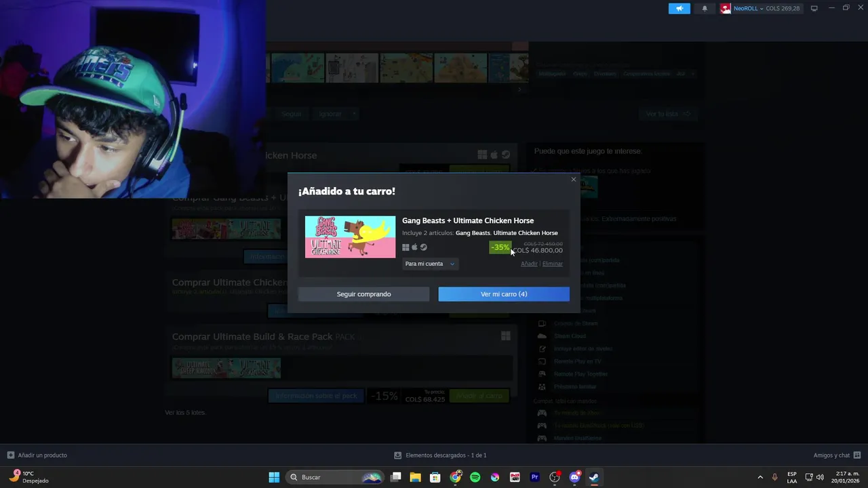Click the Windows platform icon in dialog
Image resolution: width=868 pixels, height=488 pixels.
tap(406, 247)
